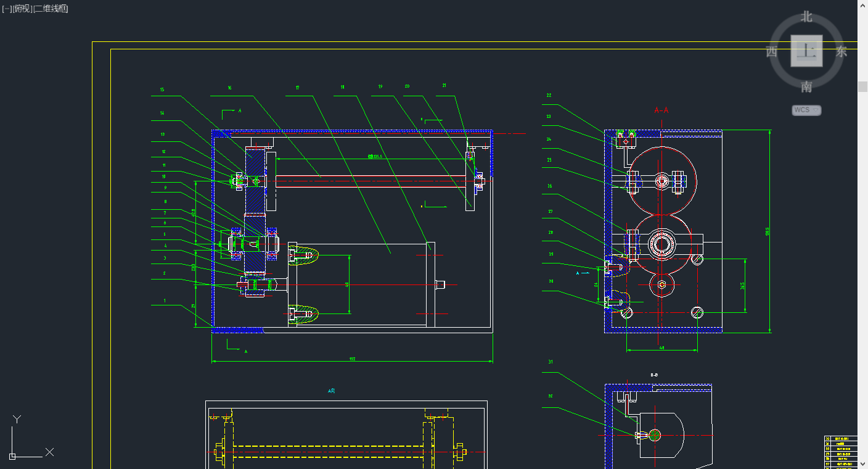
Task: Select part balloon number 12
Action: pos(163,152)
